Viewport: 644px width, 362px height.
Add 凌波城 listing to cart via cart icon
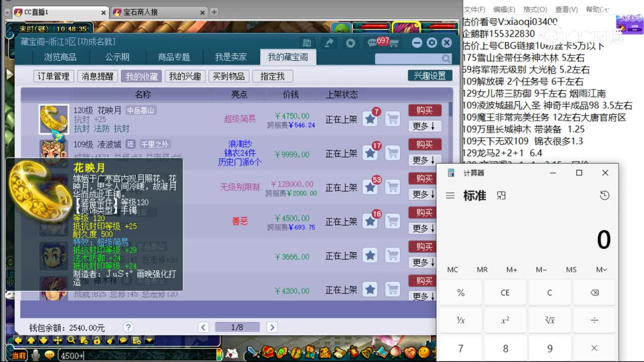(x=392, y=153)
